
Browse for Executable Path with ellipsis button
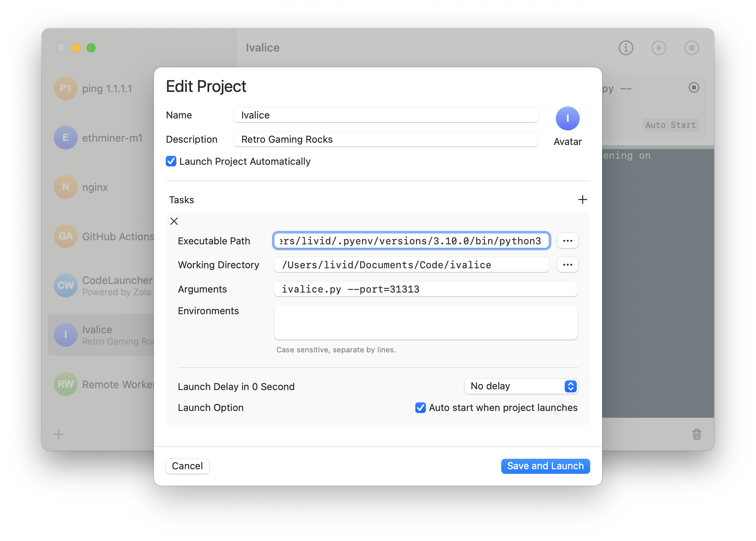567,241
